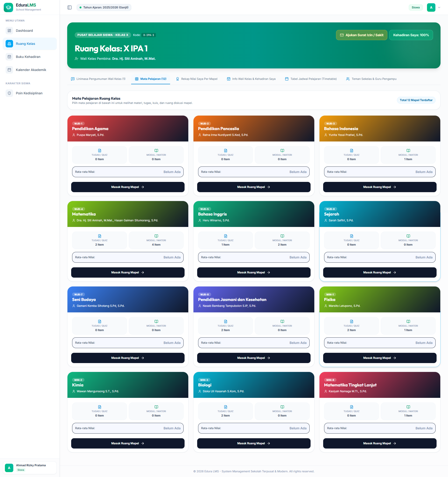Click Ajukan Surat Izin / Sakit button

[x=361, y=35]
